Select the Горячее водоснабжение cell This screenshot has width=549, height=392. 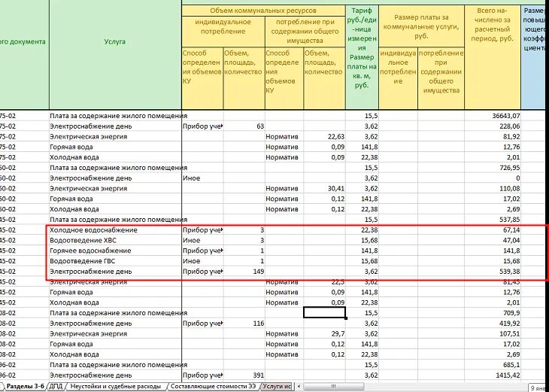115,251
